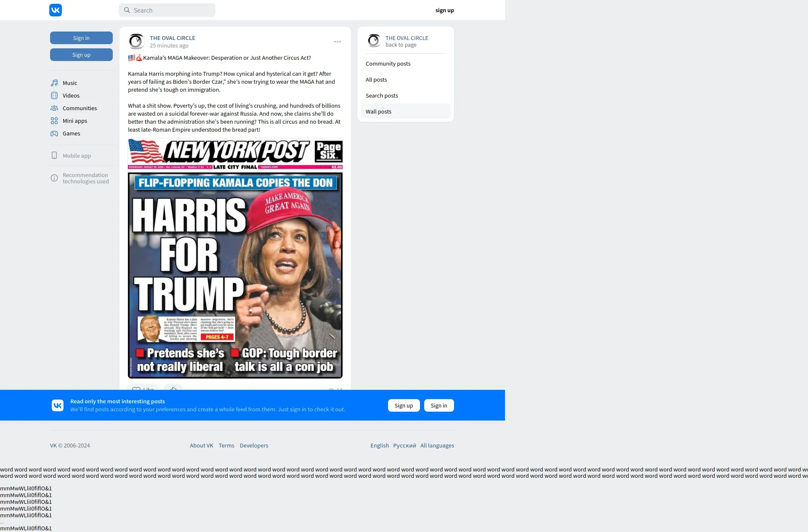The height and width of the screenshot is (532, 808).
Task: Click the blue Sign in sidebar button
Action: (x=81, y=38)
